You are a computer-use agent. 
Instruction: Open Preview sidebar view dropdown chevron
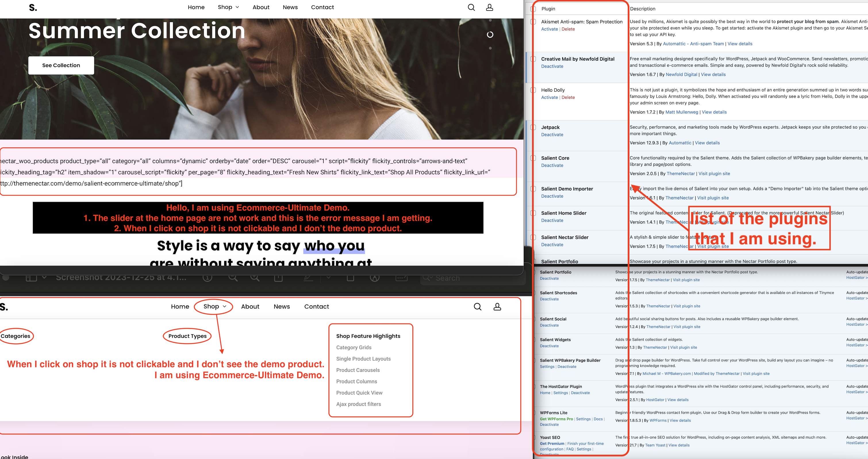click(44, 277)
